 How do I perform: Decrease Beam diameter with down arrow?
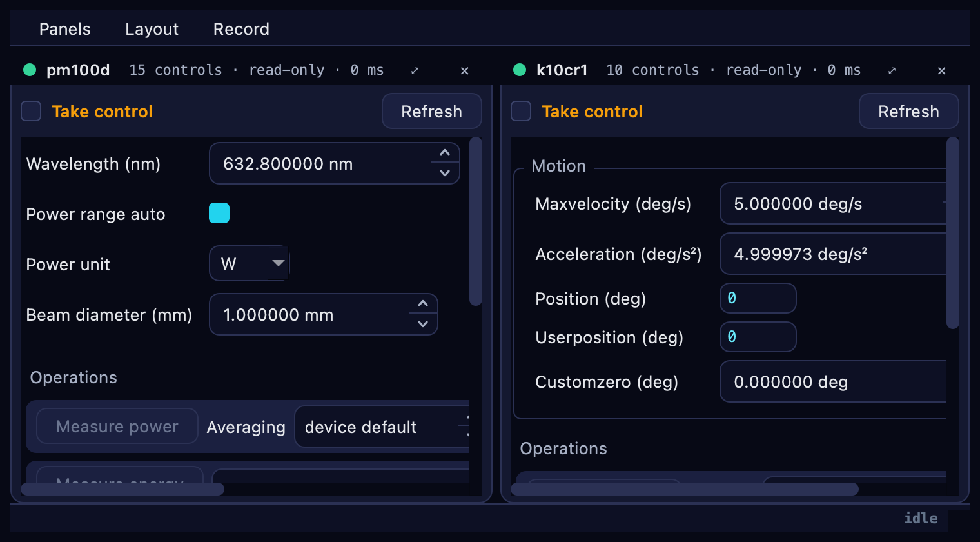point(423,324)
